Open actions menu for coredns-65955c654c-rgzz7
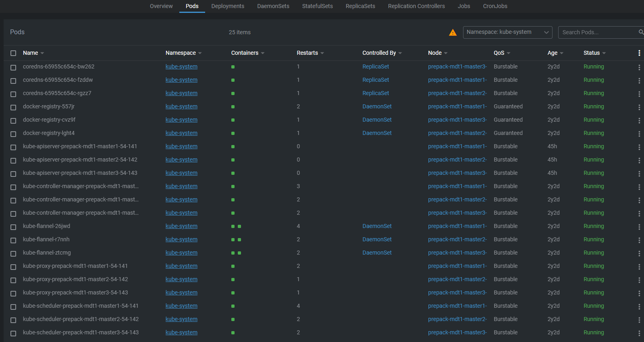 click(x=639, y=94)
